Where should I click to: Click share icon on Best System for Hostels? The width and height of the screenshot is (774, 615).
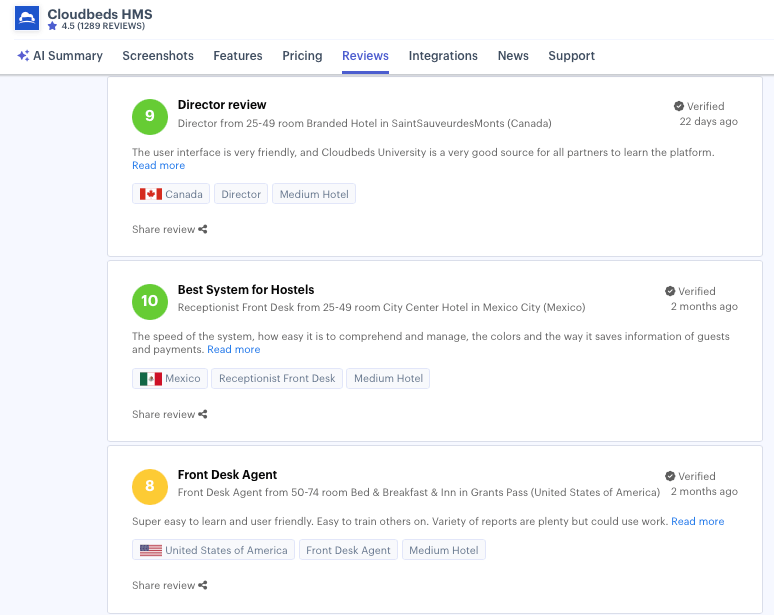click(202, 414)
